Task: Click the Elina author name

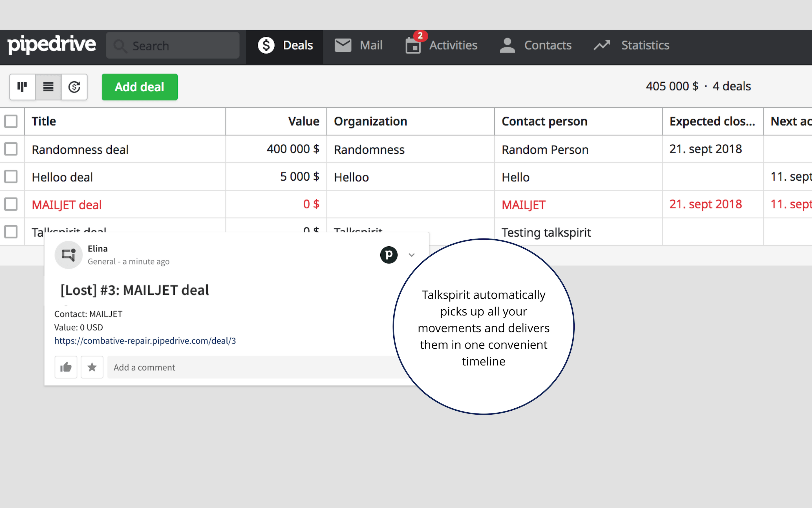Action: pos(98,249)
